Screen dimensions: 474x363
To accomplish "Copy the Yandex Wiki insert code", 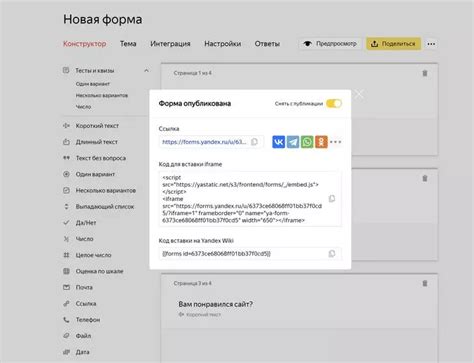I will pos(332,254).
